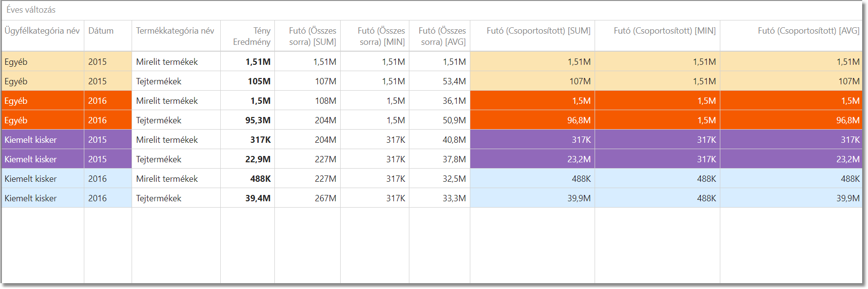The image size is (868, 289).
Task: Click the Futó (Összes sorra) [AVG] header
Action: tap(442, 36)
